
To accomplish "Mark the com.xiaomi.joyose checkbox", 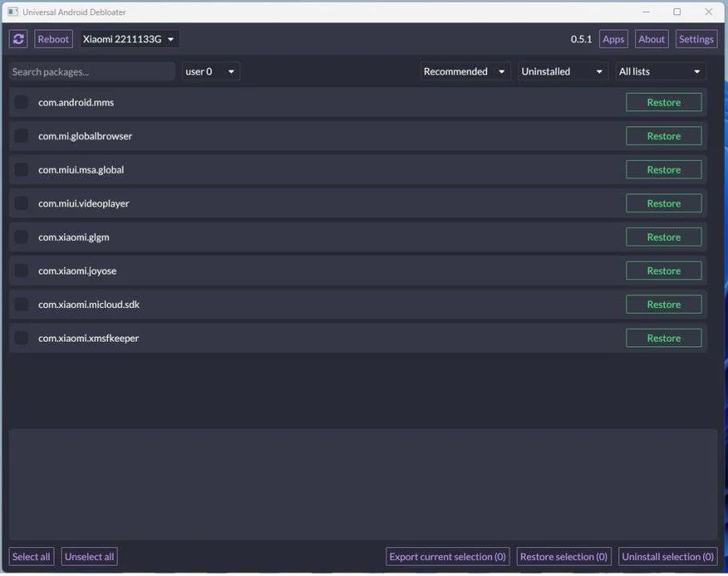I will (21, 270).
